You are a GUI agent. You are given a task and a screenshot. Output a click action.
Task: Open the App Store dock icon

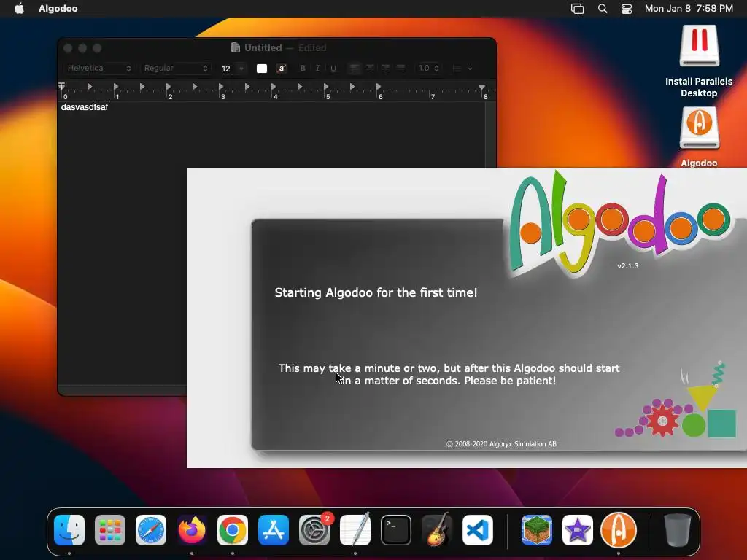274,530
